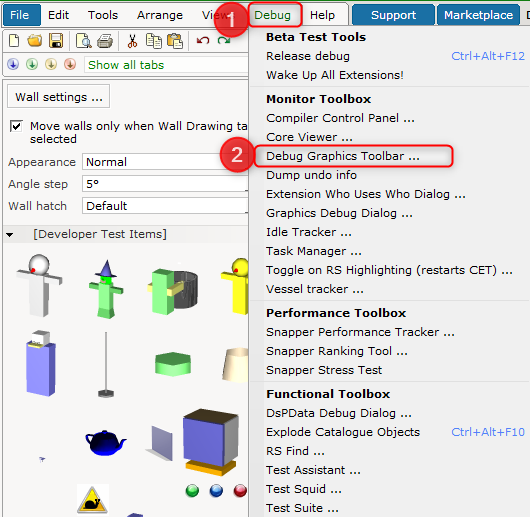Open file using the folder icon
530x517 pixels.
35,41
